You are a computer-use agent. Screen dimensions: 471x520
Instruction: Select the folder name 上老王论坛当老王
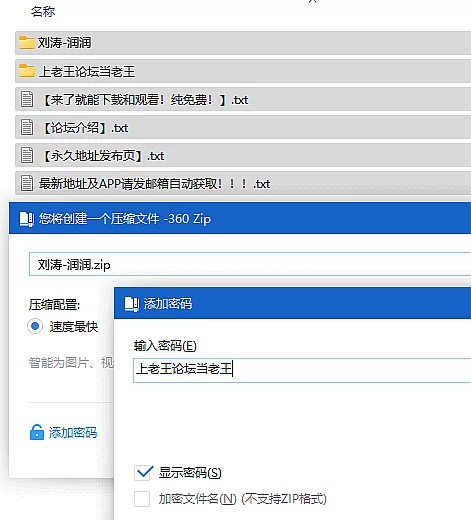87,71
